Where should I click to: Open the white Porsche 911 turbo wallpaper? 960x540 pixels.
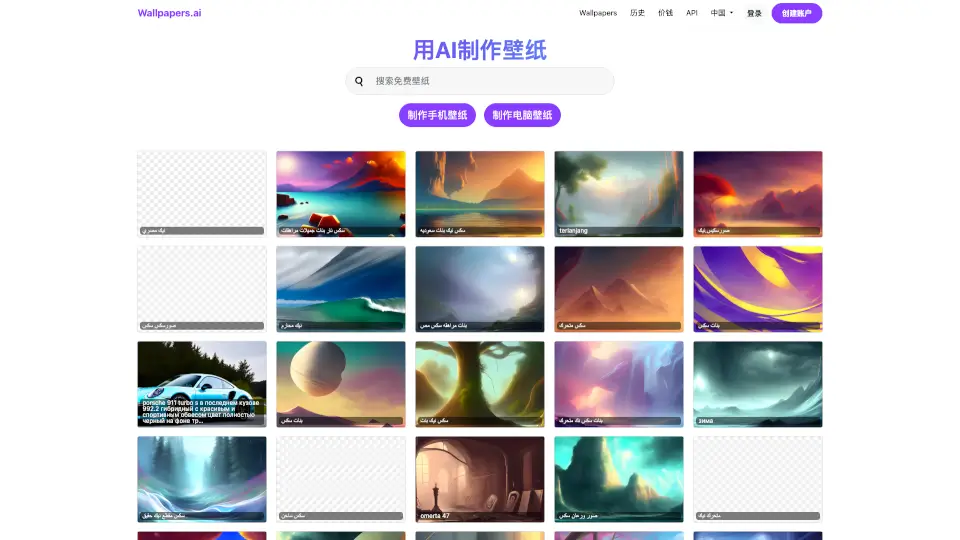(x=202, y=384)
